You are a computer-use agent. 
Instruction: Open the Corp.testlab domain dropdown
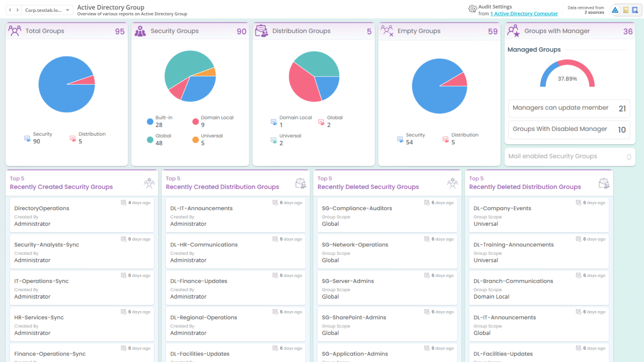(47, 10)
